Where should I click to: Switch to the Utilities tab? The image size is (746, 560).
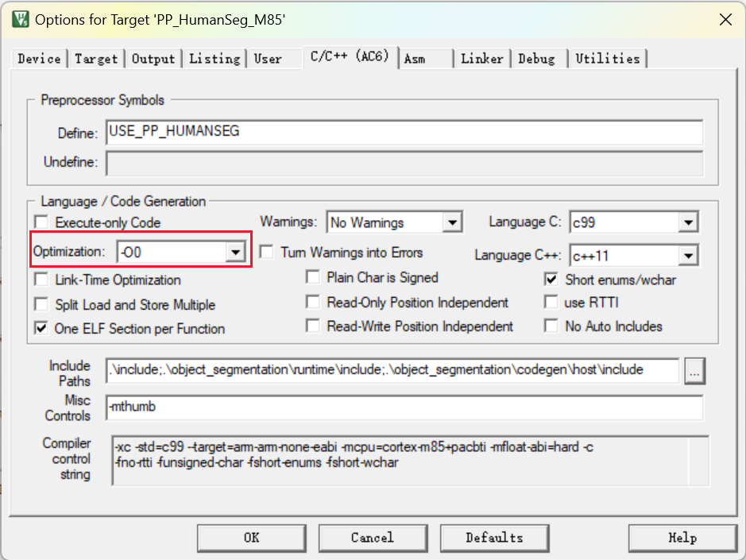tap(608, 59)
